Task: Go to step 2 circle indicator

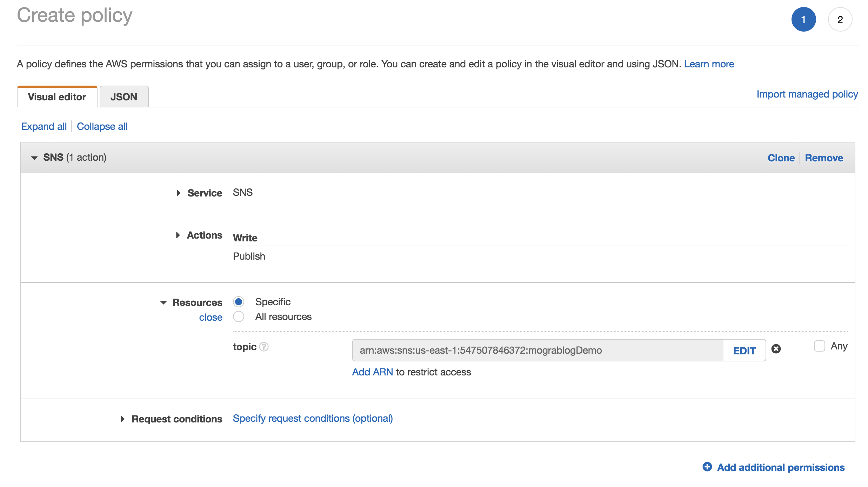Action: pyautogui.click(x=840, y=19)
